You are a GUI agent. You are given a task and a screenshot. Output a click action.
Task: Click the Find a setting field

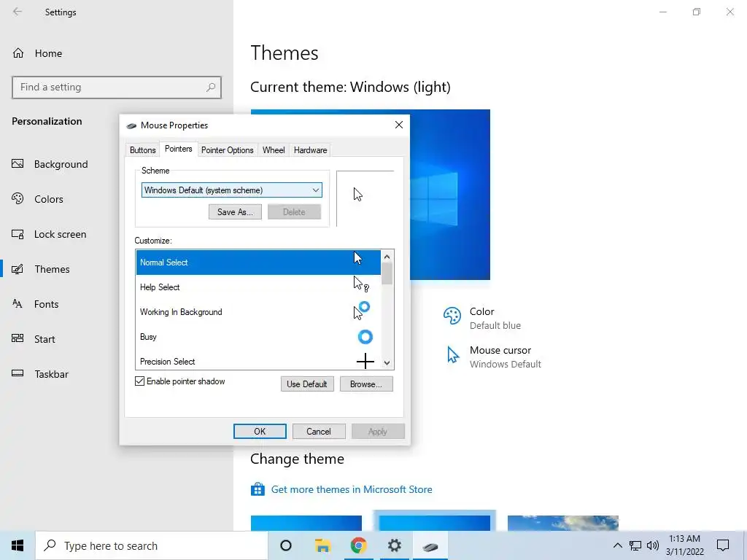pyautogui.click(x=117, y=87)
